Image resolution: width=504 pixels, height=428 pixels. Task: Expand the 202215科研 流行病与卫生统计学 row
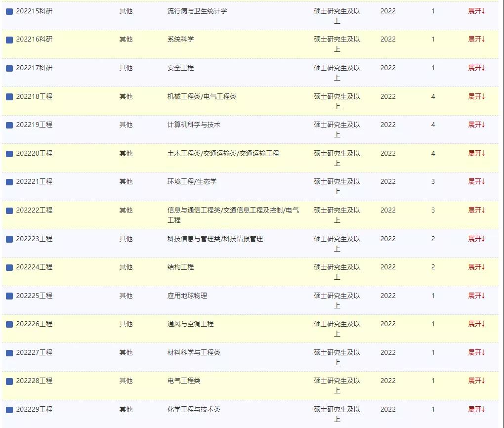point(476,11)
